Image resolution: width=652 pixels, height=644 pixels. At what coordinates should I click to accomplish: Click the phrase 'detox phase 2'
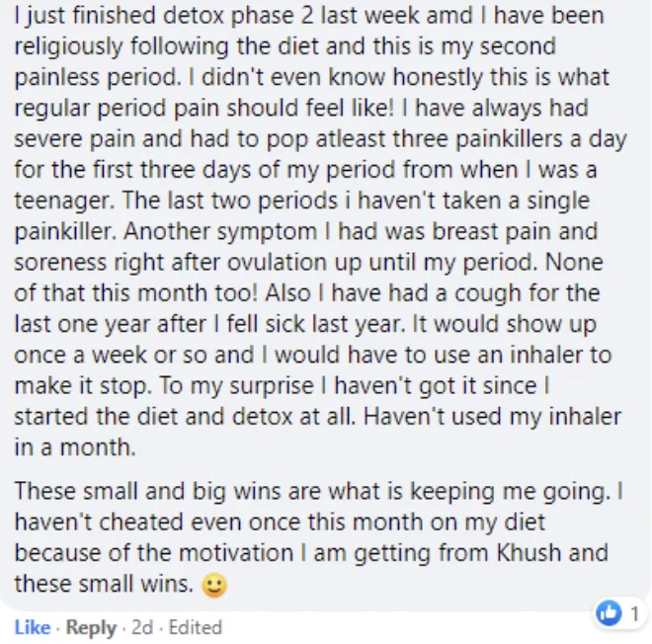pos(238,16)
